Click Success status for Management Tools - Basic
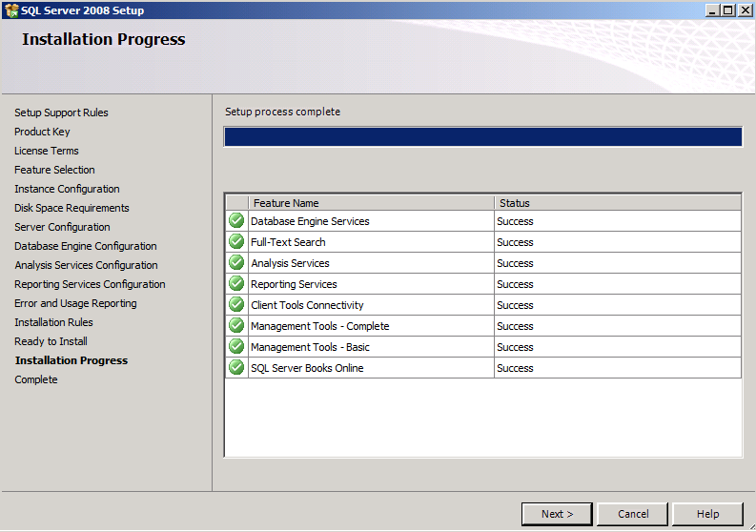756x532 pixels. coord(515,347)
